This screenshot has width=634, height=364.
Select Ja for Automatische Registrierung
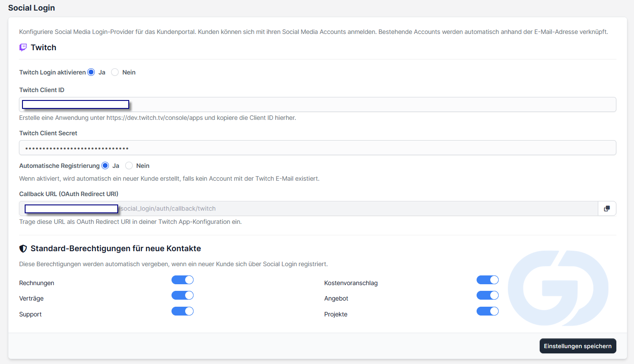pos(105,166)
